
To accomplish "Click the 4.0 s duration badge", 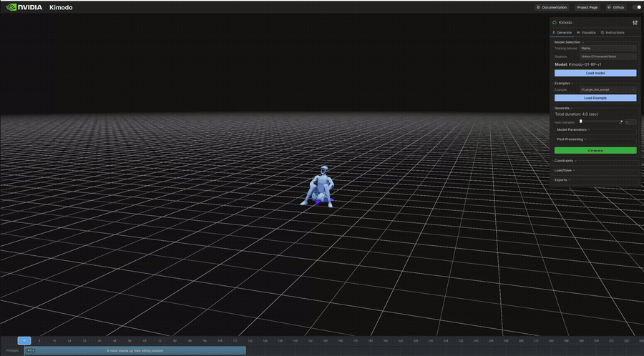I will pyautogui.click(x=30, y=351).
